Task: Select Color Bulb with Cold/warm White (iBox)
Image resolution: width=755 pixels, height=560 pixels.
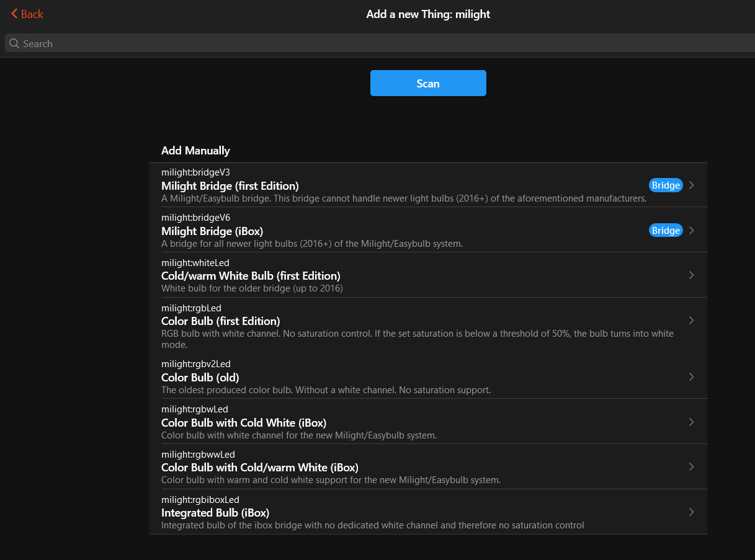Action: (259, 468)
